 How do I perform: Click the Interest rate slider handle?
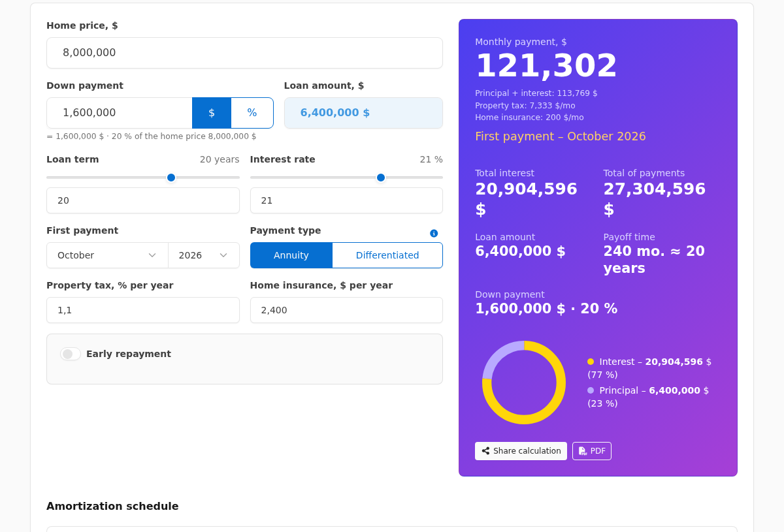381,178
